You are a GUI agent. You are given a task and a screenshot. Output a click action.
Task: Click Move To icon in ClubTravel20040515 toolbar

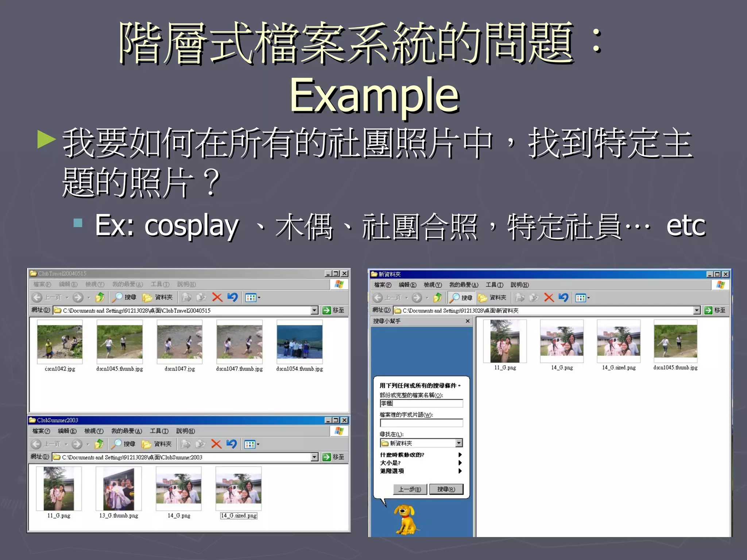(187, 297)
